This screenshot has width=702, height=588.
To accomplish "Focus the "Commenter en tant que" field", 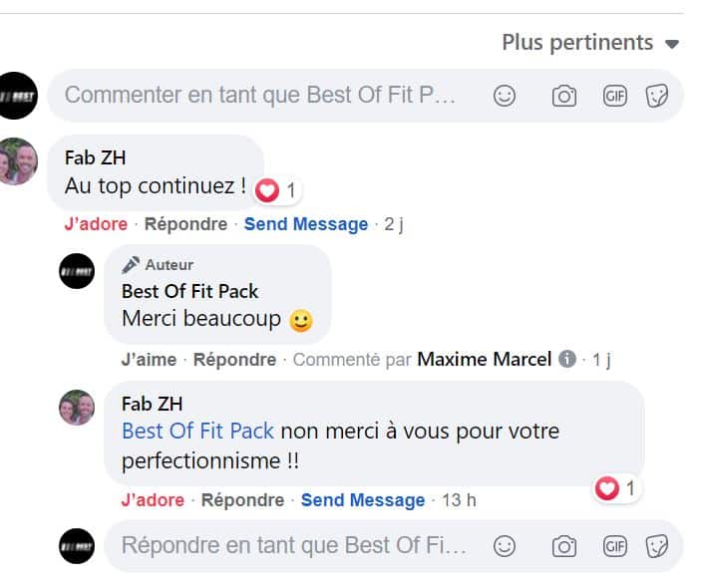I will pyautogui.click(x=259, y=96).
